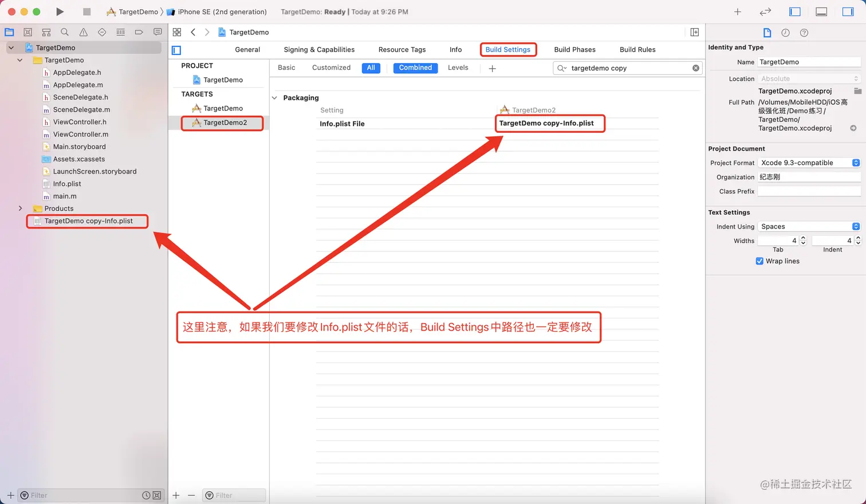Screen dimensions: 866x504
Task: Clear the build settings search field
Action: tap(696, 68)
